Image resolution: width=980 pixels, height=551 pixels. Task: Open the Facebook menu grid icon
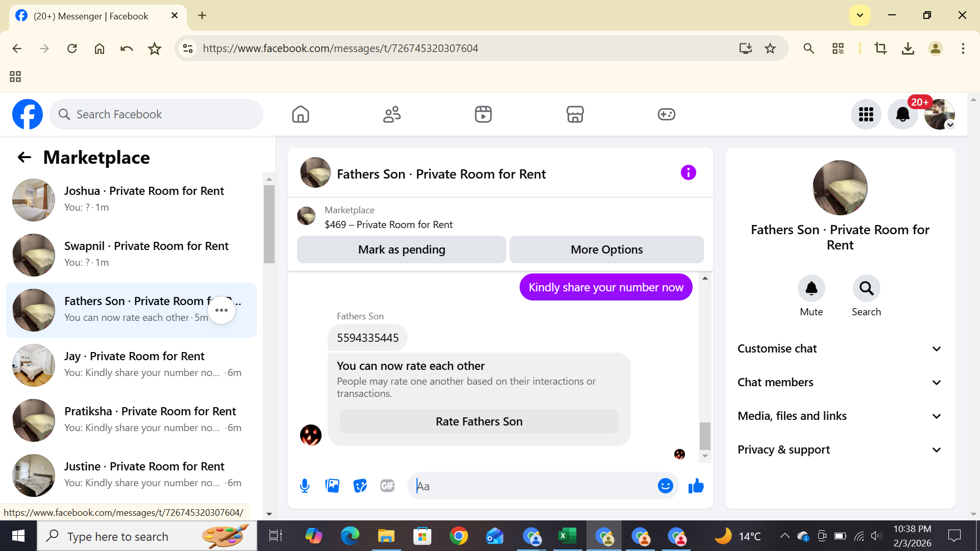(x=866, y=114)
